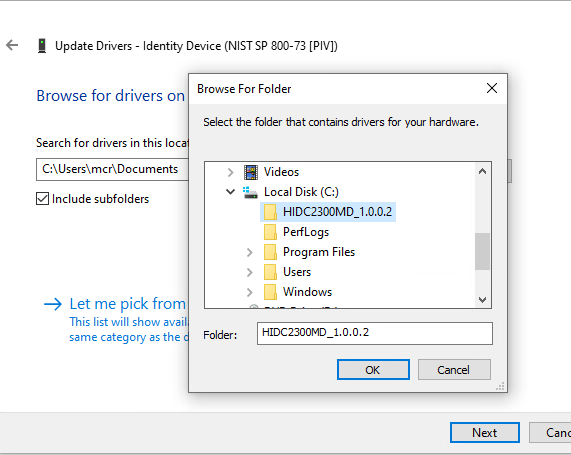
Task: Click the driver location path field
Action: point(112,169)
